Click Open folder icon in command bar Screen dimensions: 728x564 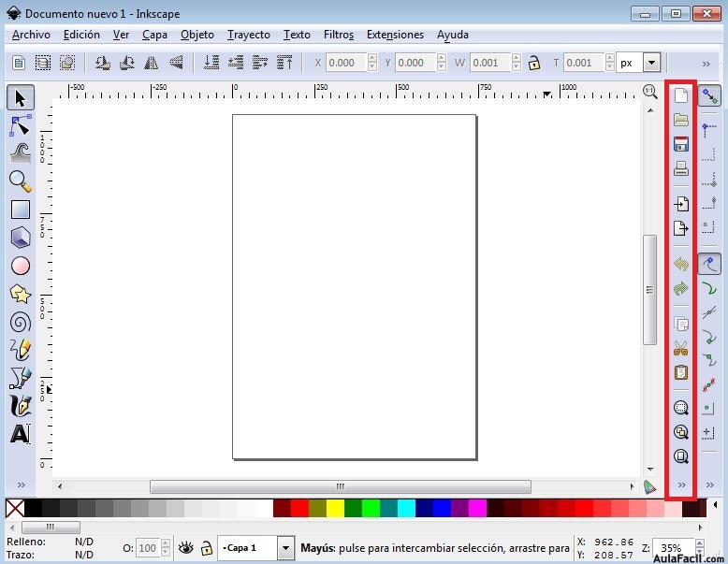click(x=680, y=120)
